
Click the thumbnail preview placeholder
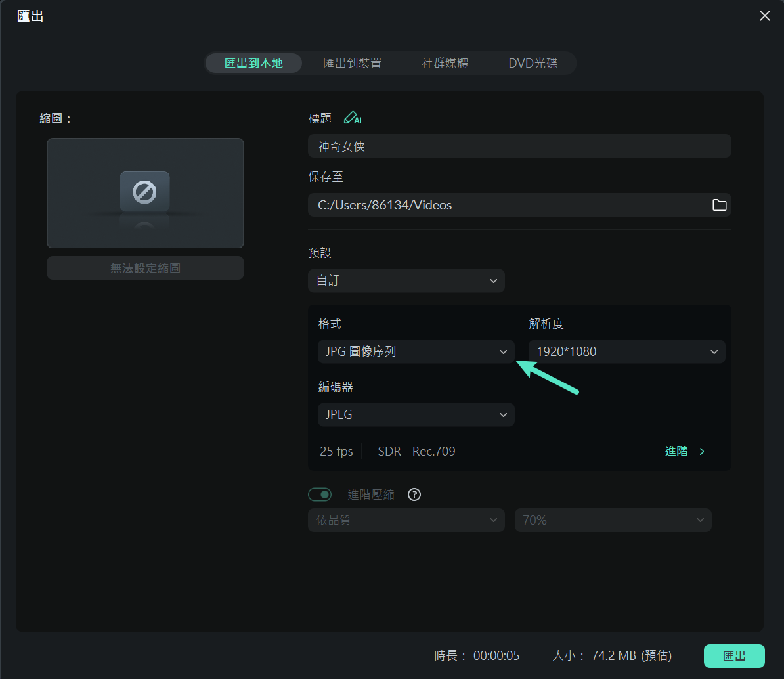(146, 193)
